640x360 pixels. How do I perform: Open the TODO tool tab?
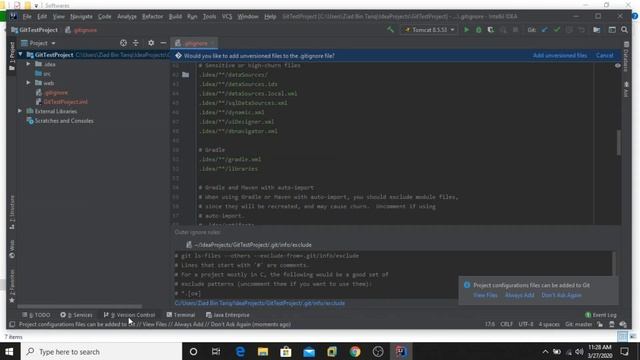tap(36, 315)
